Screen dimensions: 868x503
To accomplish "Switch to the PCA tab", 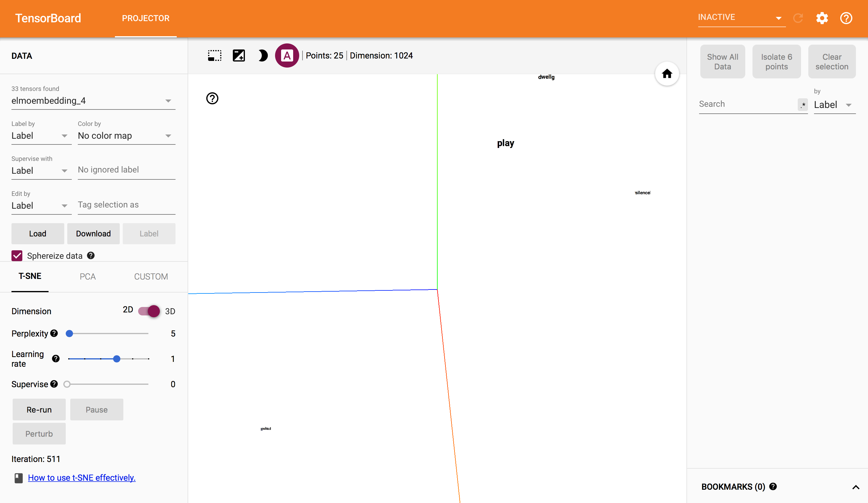I will coord(87,277).
